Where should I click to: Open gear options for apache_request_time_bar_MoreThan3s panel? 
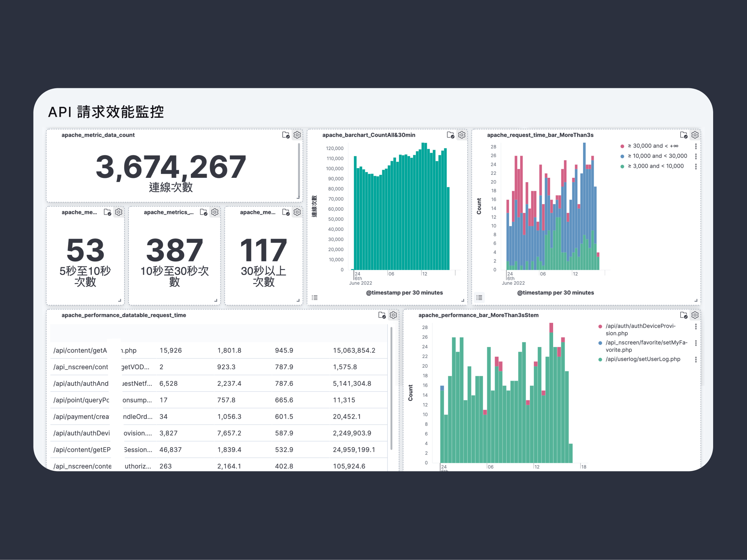click(695, 135)
